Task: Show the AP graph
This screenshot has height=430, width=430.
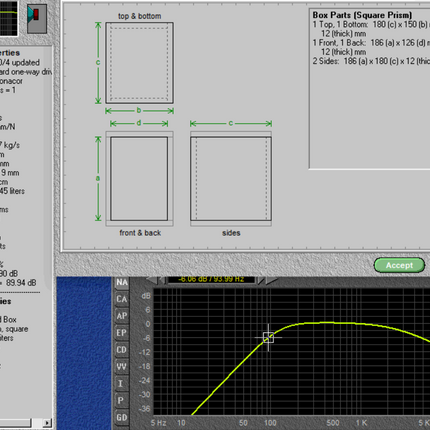Action: pos(122,316)
